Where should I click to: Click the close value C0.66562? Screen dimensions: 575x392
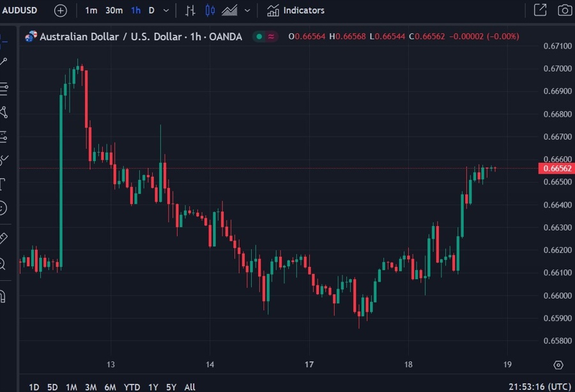pyautogui.click(x=427, y=36)
